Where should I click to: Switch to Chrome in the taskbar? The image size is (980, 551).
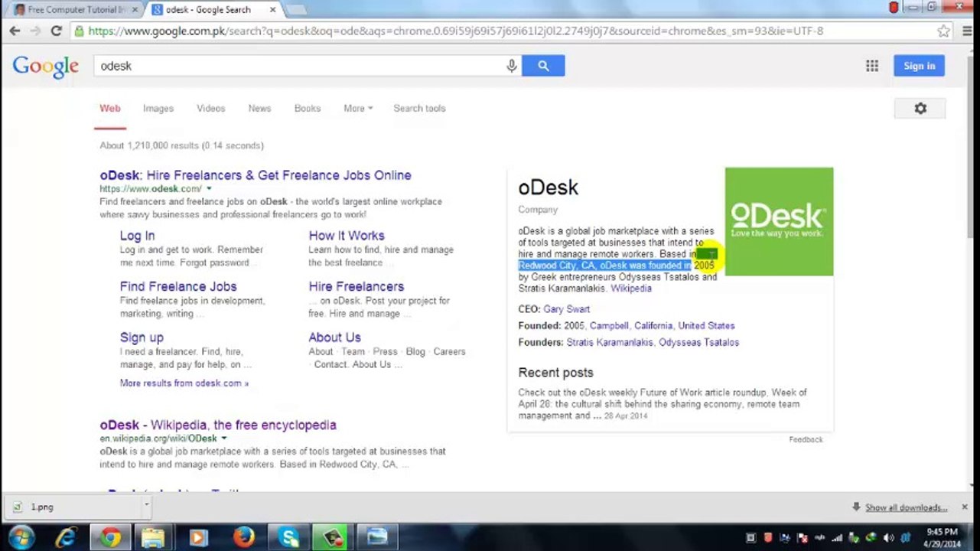click(110, 537)
